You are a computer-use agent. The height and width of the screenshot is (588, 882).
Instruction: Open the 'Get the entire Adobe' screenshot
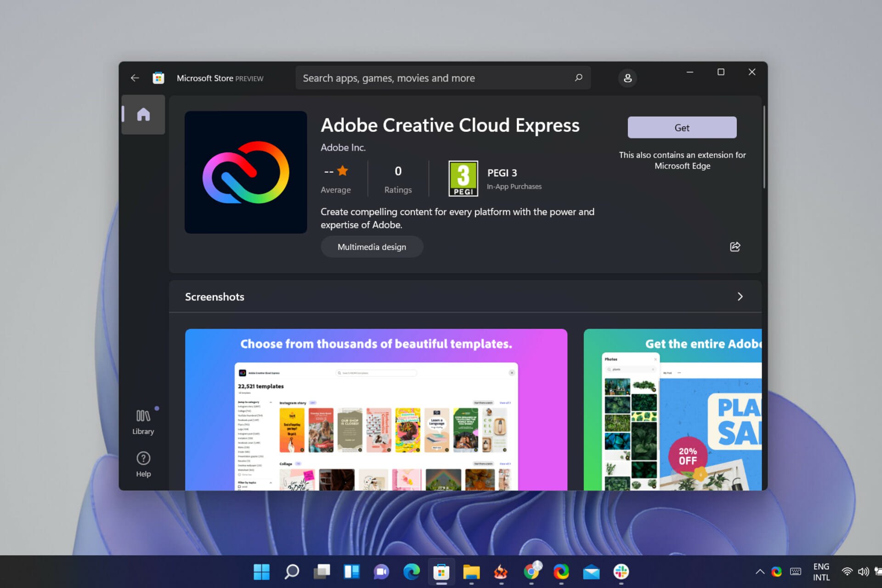tap(673, 409)
